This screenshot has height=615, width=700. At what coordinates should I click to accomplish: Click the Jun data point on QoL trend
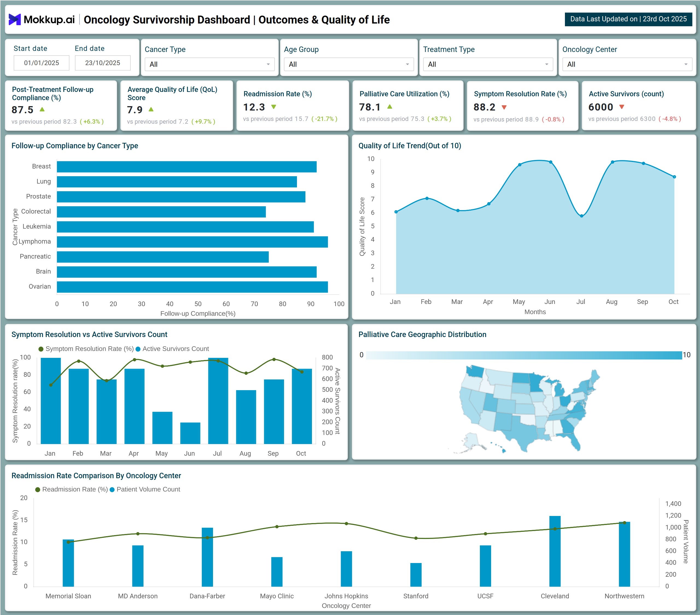551,162
